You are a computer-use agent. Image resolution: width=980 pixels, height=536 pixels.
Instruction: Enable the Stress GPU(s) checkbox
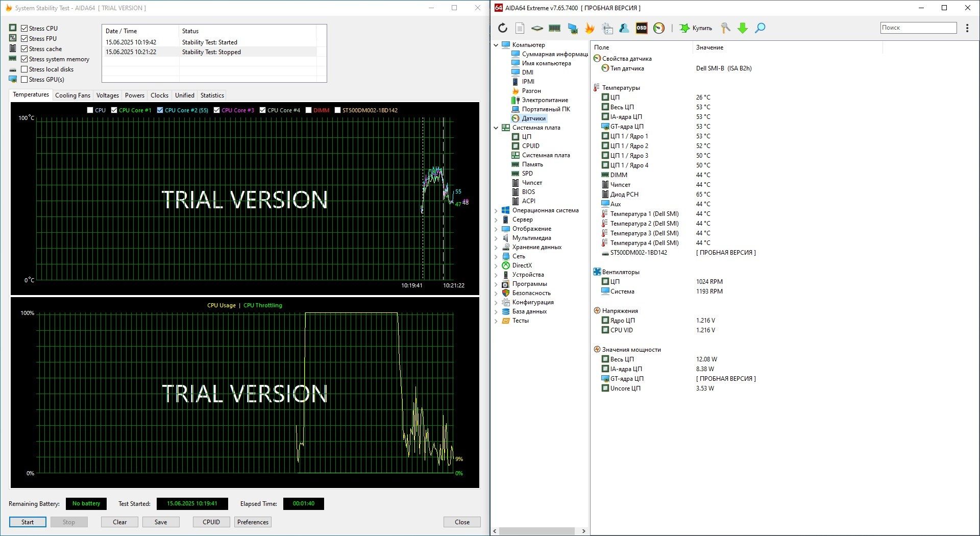(24, 79)
